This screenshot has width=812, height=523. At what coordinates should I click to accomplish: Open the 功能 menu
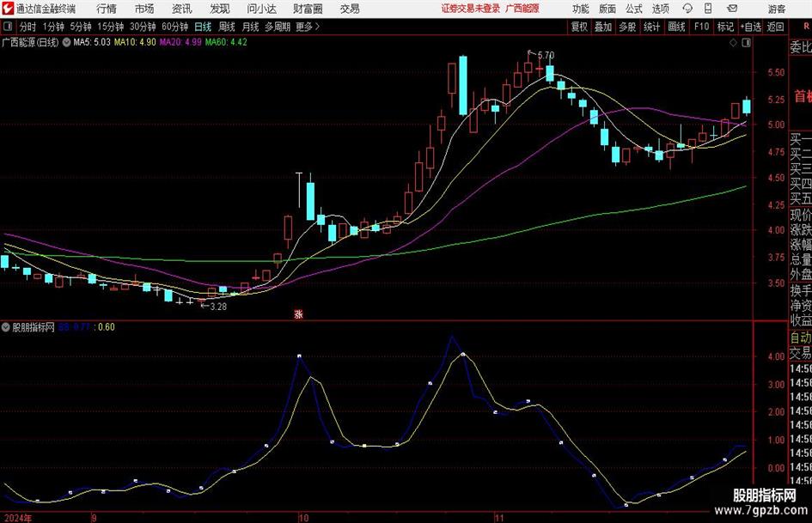pos(581,9)
